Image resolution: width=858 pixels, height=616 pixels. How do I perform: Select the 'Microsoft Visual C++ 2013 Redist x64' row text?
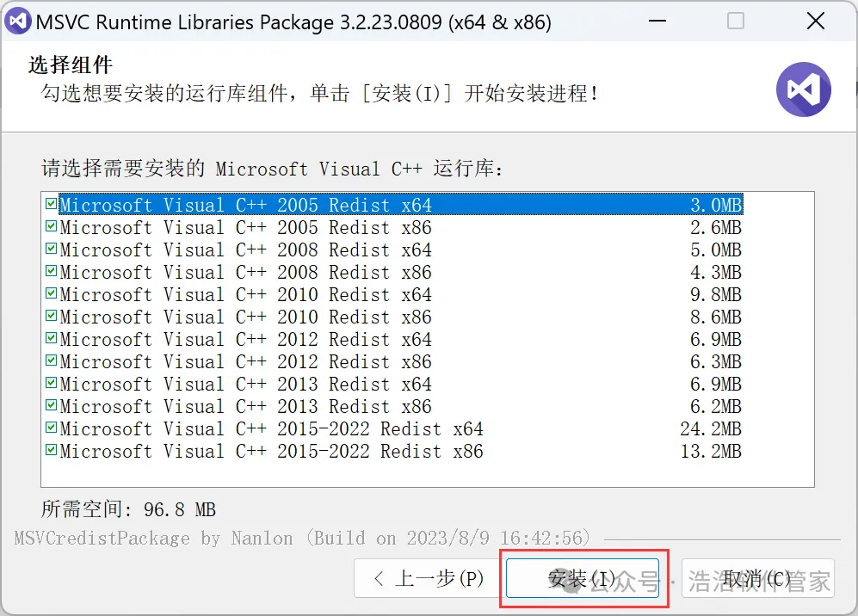pos(245,385)
